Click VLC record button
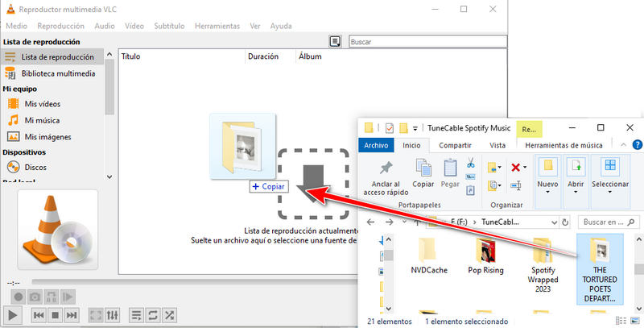Image resolution: width=644 pixels, height=328 pixels. click(18, 297)
